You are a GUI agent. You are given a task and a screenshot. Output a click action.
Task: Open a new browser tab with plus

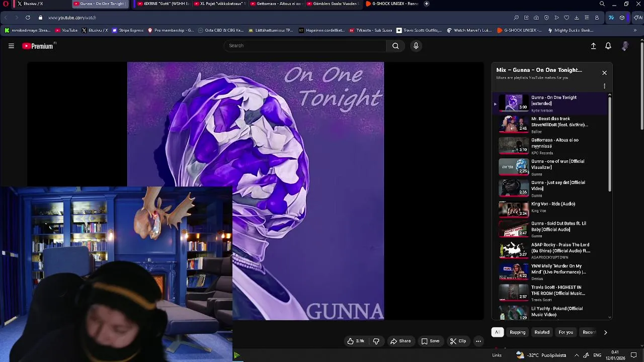point(426,4)
